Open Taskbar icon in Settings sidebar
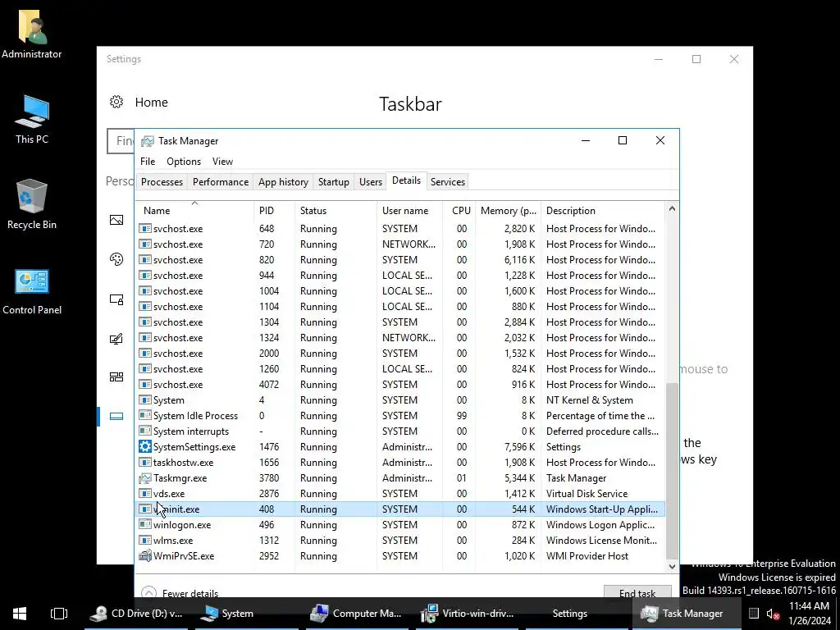840x630 pixels. (116, 416)
